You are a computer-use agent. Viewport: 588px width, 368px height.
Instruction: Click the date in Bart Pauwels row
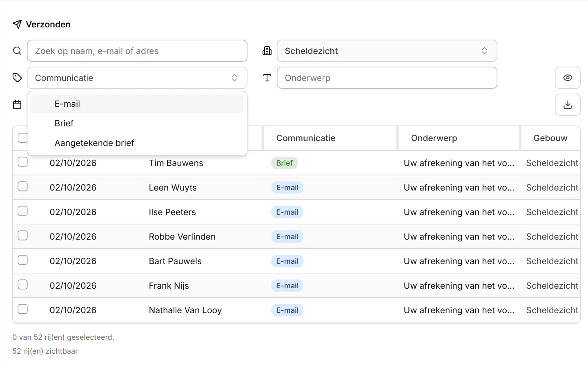pyautogui.click(x=73, y=261)
